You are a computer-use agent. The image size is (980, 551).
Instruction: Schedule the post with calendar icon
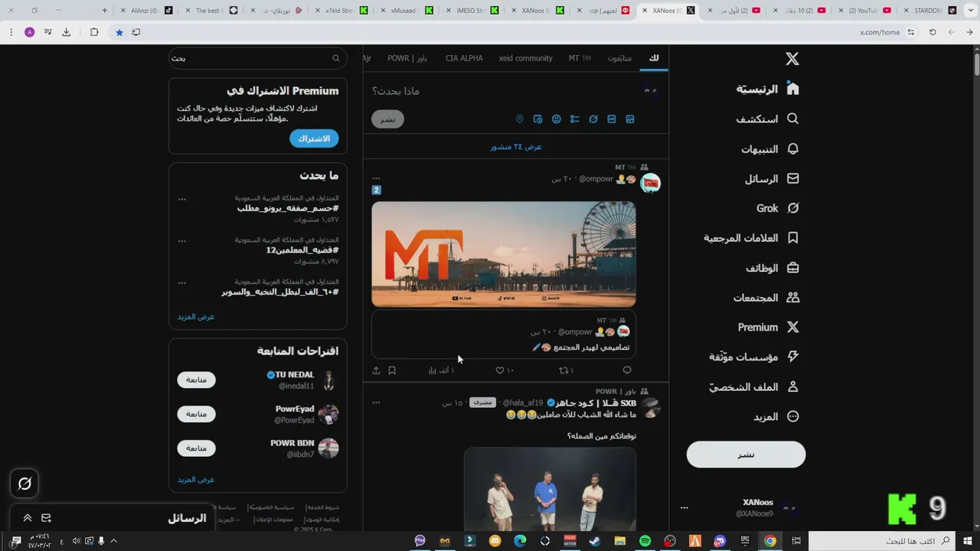coord(538,119)
